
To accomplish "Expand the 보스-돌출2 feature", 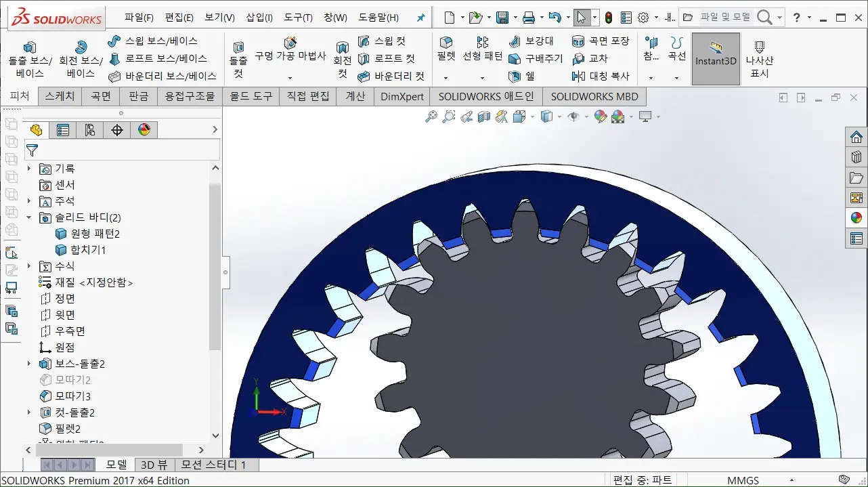I will (x=29, y=364).
